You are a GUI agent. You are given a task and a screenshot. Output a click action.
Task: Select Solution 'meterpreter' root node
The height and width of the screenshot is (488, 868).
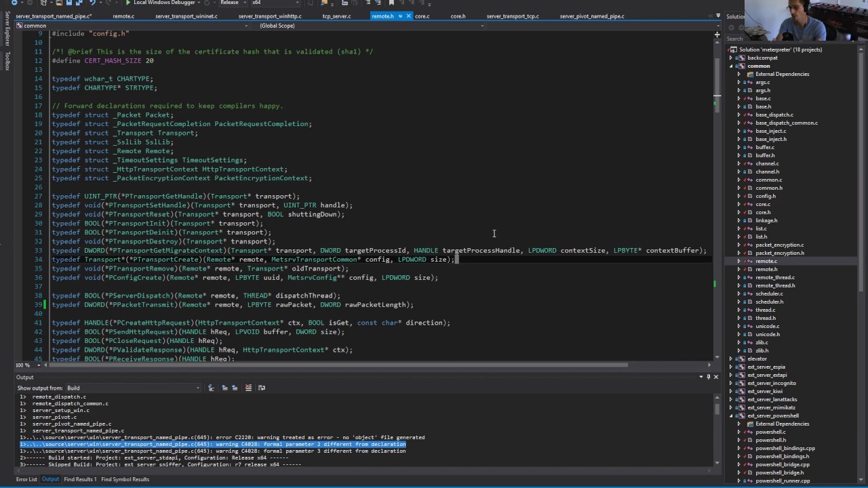781,49
